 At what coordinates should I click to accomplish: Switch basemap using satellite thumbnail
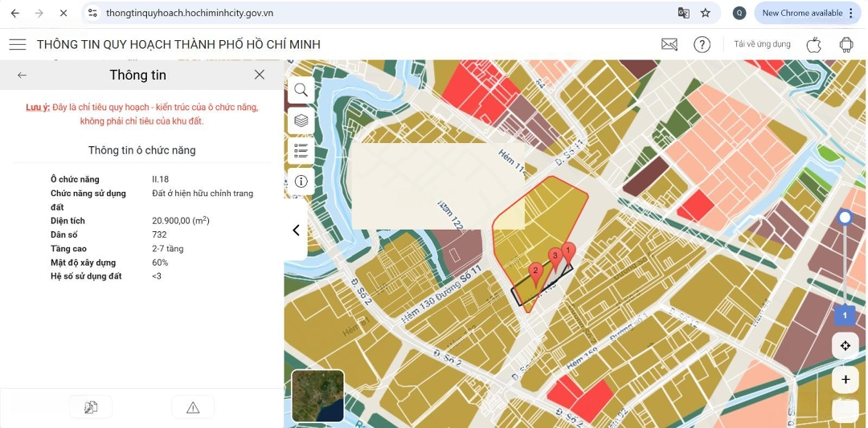(x=317, y=396)
